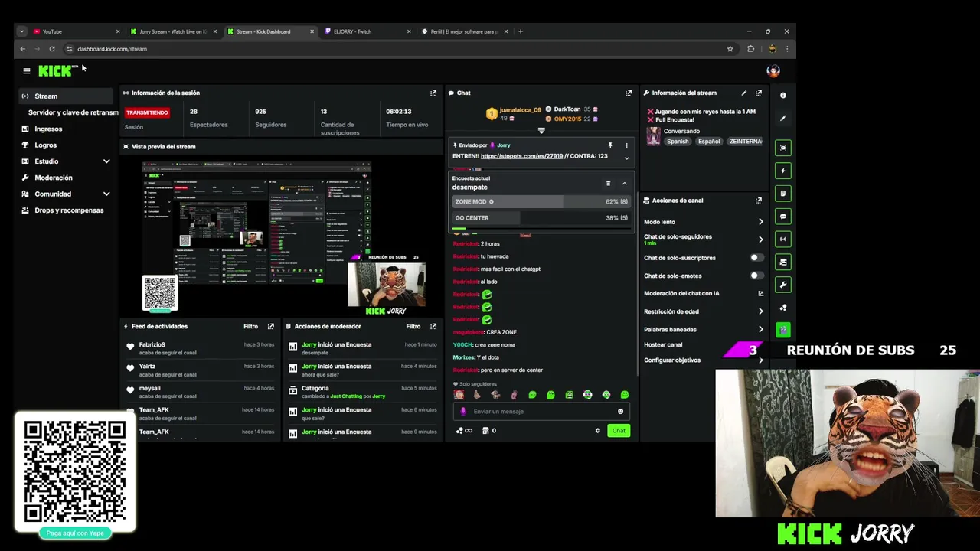
Task: Open the pinned message three-dot menu
Action: 626,145
